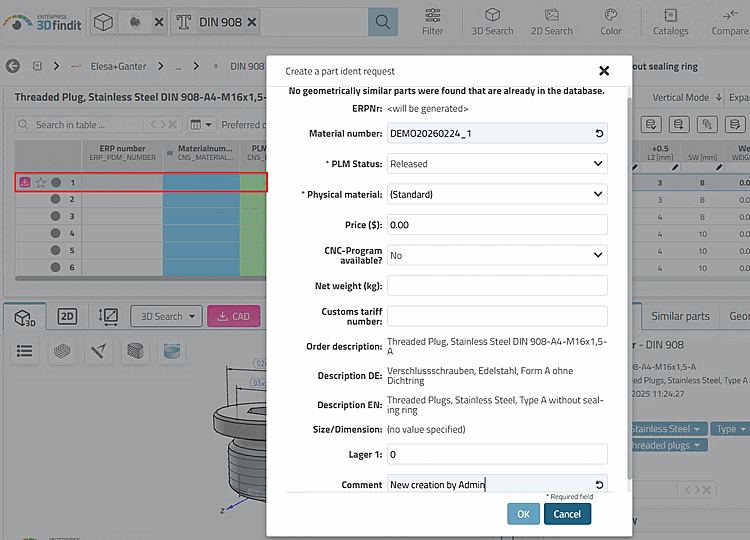The width and height of the screenshot is (750, 540).
Task: Click the pink ERP icon in row 1
Action: pyautogui.click(x=25, y=182)
